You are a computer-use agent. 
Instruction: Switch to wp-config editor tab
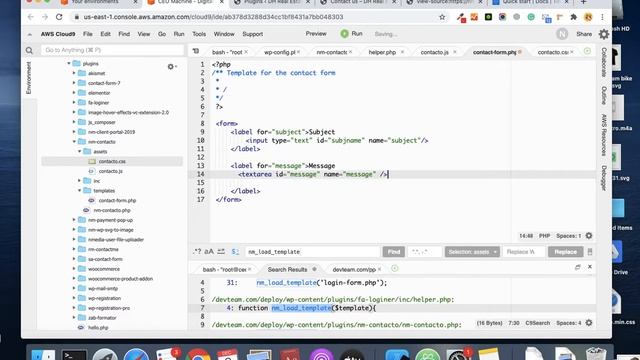(279, 52)
